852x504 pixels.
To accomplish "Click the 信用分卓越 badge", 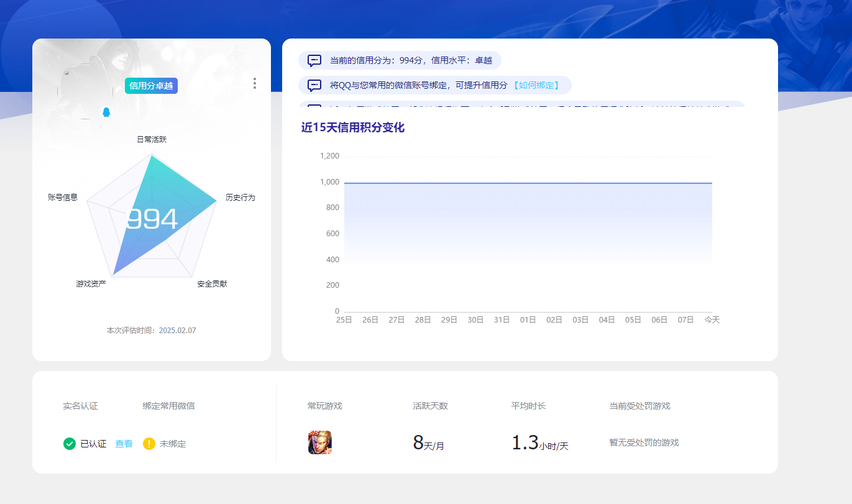I will 151,86.
